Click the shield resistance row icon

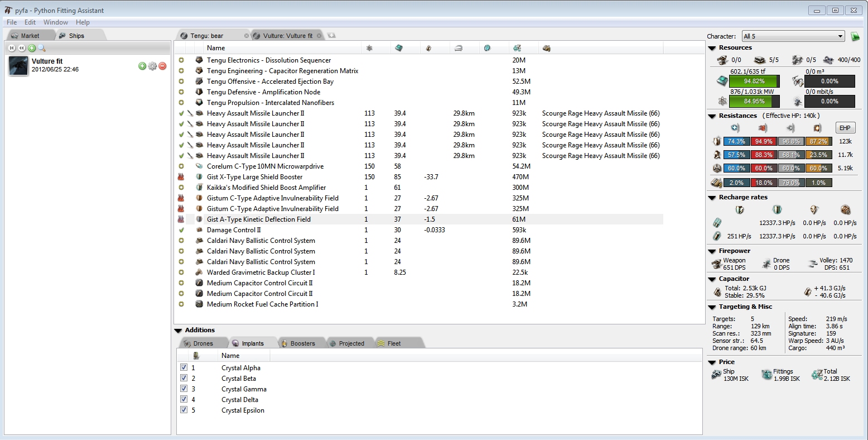pyautogui.click(x=717, y=141)
